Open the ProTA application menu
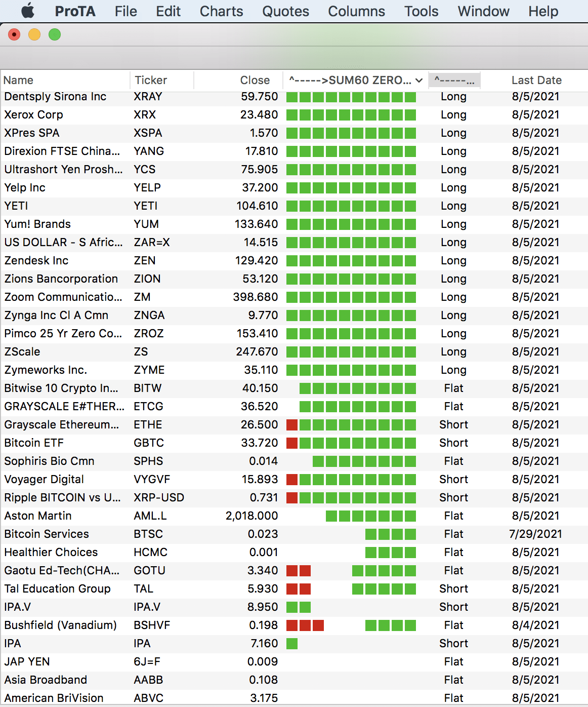 tap(75, 11)
